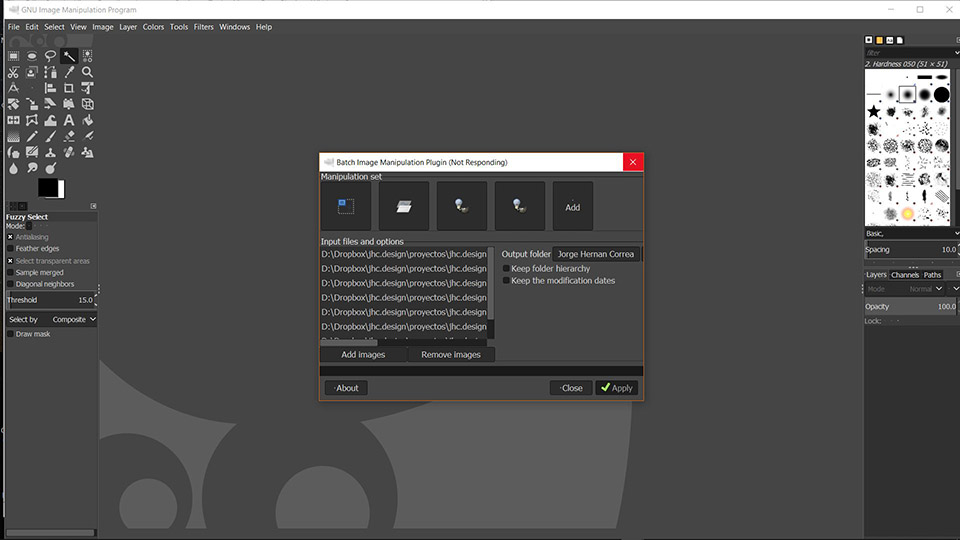The image size is (960, 540).
Task: Open the Fonts dock tab icon
Action: click(x=890, y=40)
